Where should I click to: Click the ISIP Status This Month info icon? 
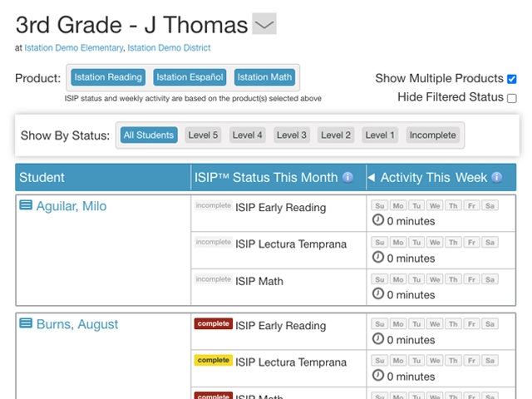point(347,177)
